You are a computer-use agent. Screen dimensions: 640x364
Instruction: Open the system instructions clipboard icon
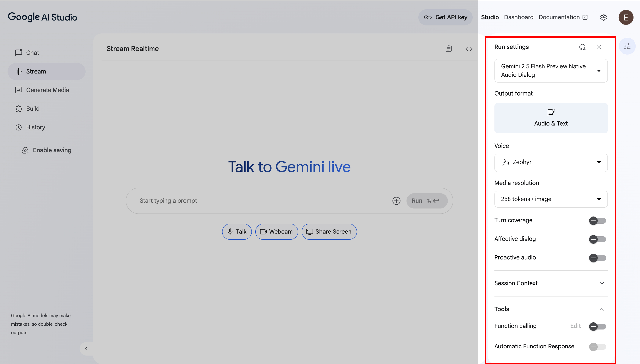point(449,49)
